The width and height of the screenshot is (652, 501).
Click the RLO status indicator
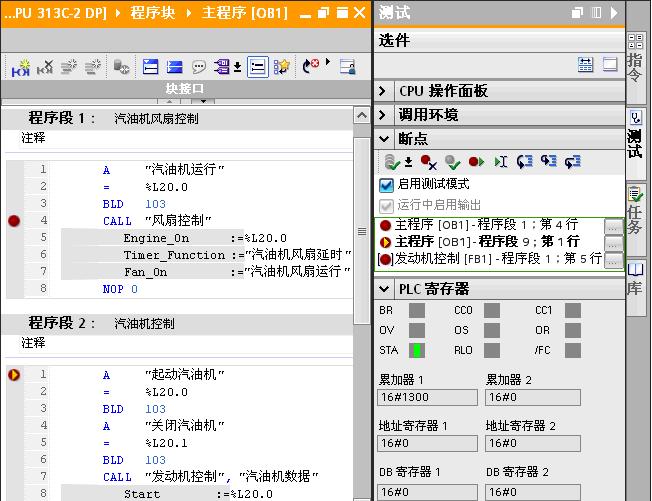pos(492,350)
